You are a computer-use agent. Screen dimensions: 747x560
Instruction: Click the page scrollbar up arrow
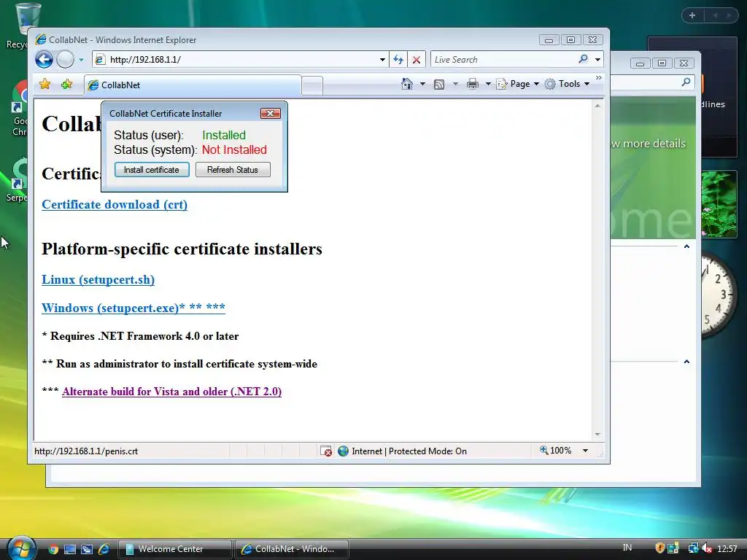597,106
